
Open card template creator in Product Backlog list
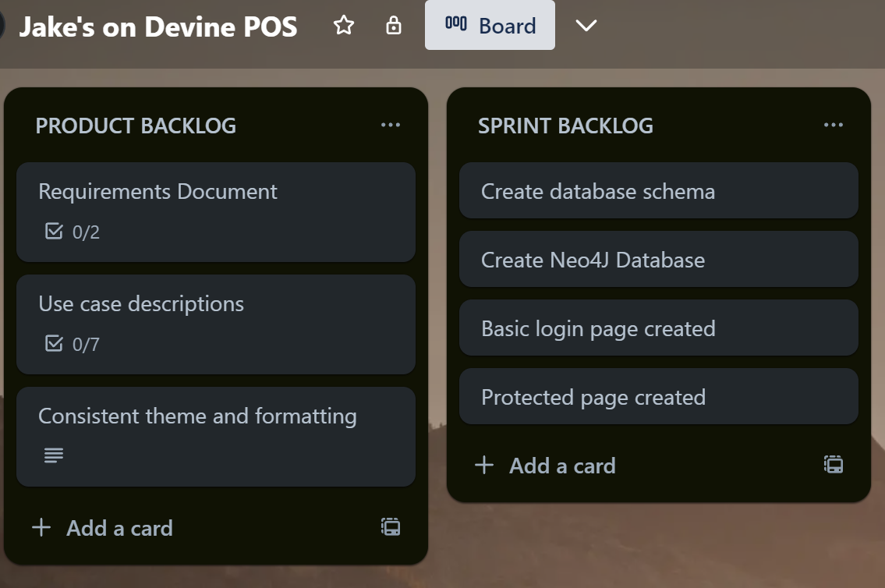click(x=390, y=527)
